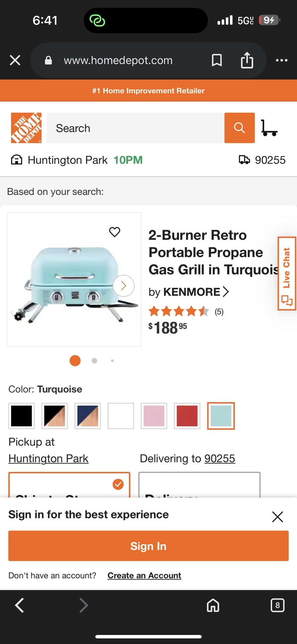Screen dimensions: 297x644
Task: Go to browser home button
Action: pyautogui.click(x=213, y=605)
